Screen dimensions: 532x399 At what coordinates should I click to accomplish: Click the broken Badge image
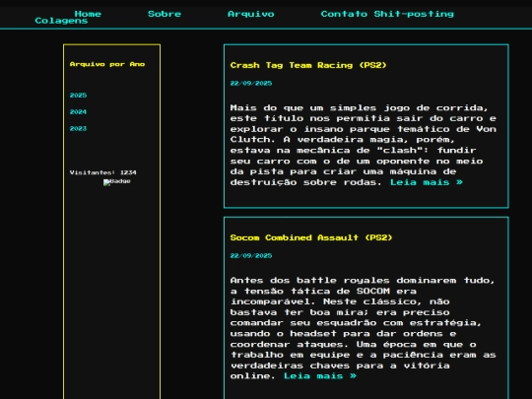click(x=116, y=182)
